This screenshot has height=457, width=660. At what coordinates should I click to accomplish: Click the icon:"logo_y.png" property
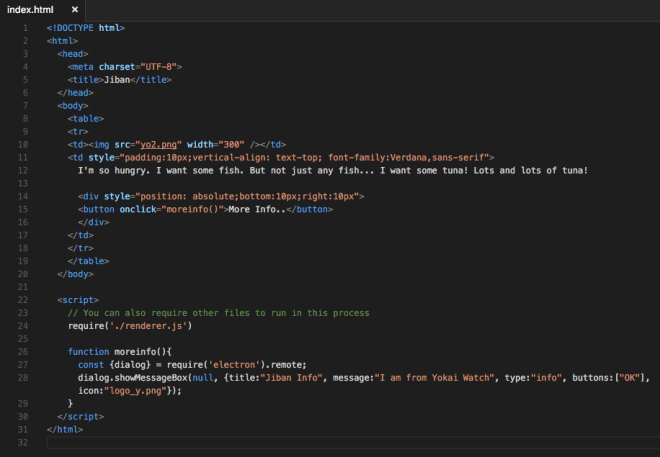point(122,391)
